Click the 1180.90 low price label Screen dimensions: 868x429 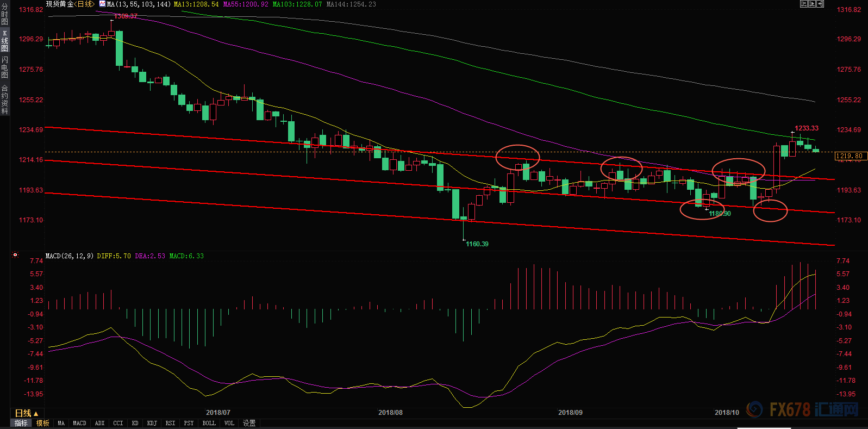[x=720, y=214]
